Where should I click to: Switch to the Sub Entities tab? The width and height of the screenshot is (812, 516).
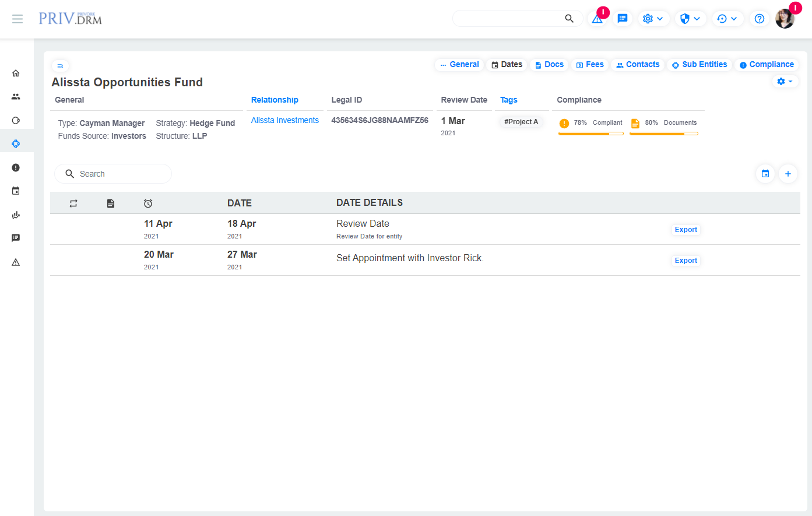[699, 65]
